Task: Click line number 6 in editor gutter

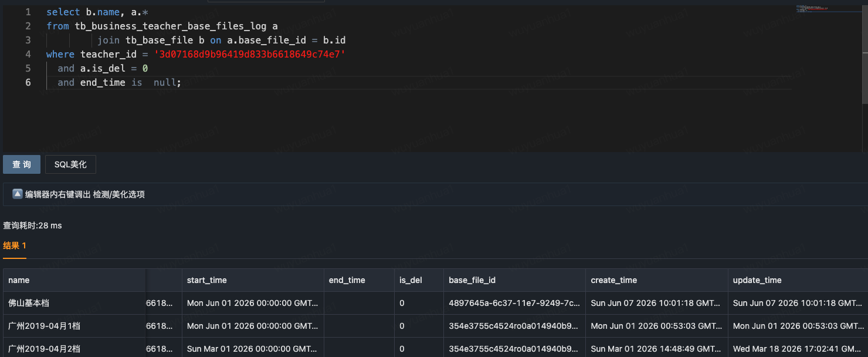Action: tap(28, 82)
